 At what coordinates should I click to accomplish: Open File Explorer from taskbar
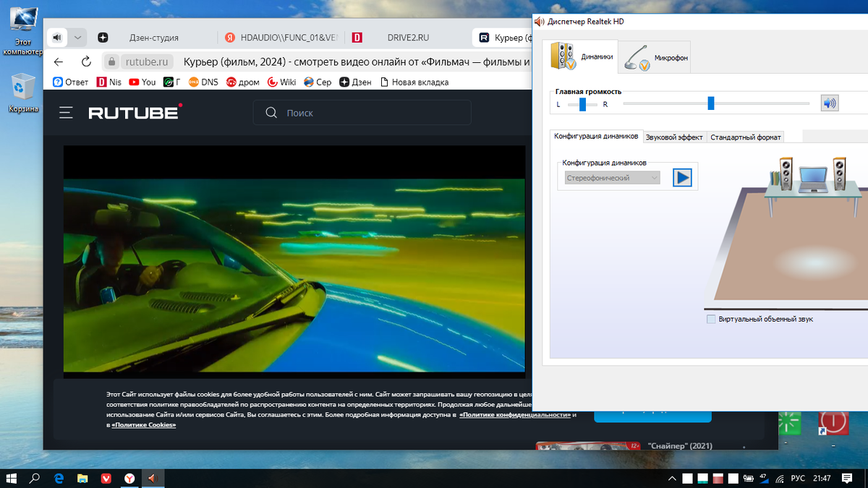(82, 478)
